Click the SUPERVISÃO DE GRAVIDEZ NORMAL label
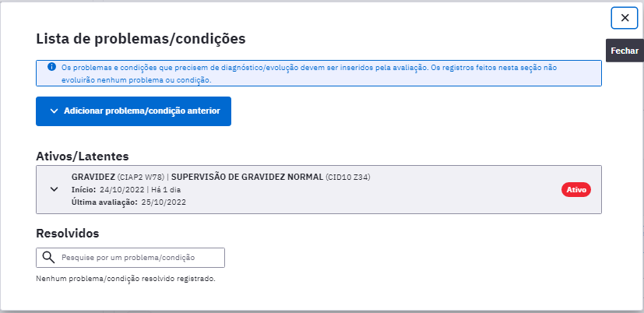Screen dimensions: 644x313 tap(248, 177)
